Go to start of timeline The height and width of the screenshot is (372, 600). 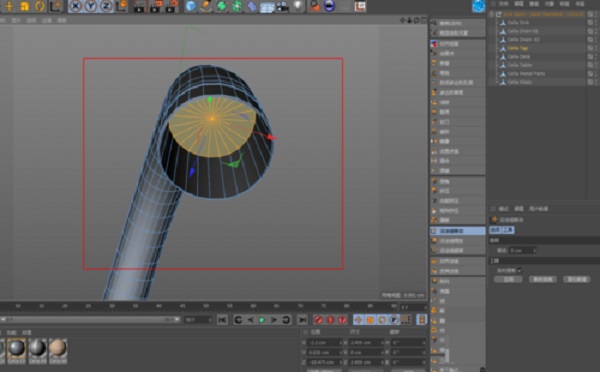[x=222, y=320]
